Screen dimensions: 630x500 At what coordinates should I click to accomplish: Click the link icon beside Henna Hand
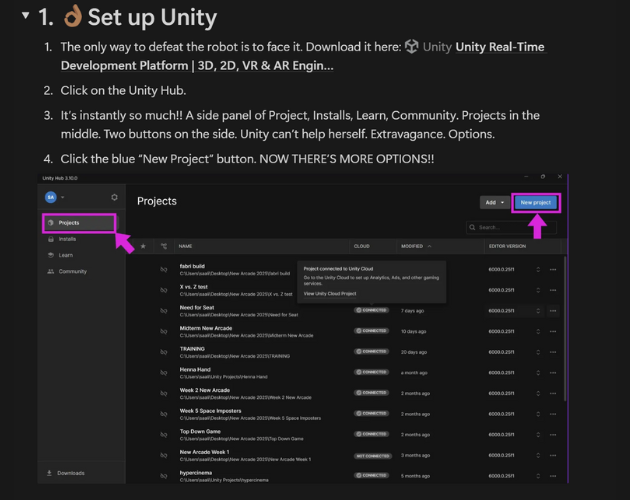point(164,373)
